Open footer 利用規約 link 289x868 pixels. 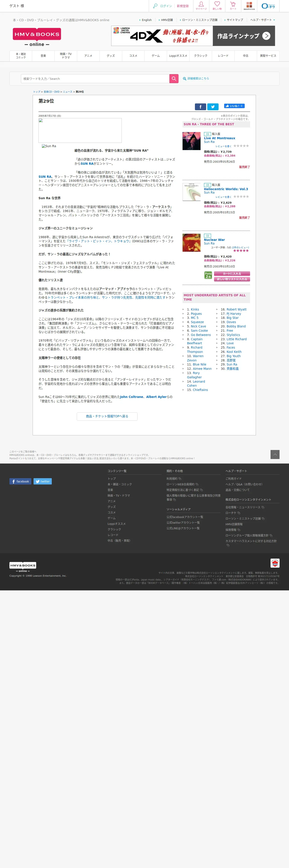pos(172,478)
